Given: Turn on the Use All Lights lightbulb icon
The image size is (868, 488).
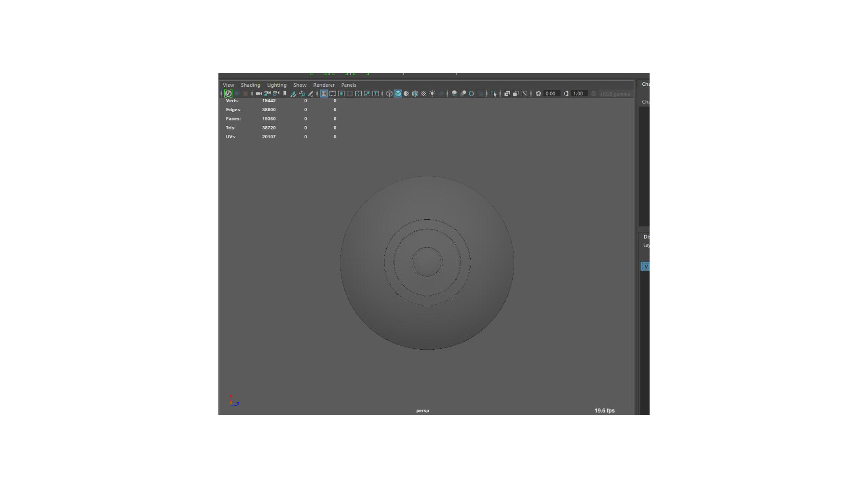Looking at the screenshot, I should click(432, 93).
